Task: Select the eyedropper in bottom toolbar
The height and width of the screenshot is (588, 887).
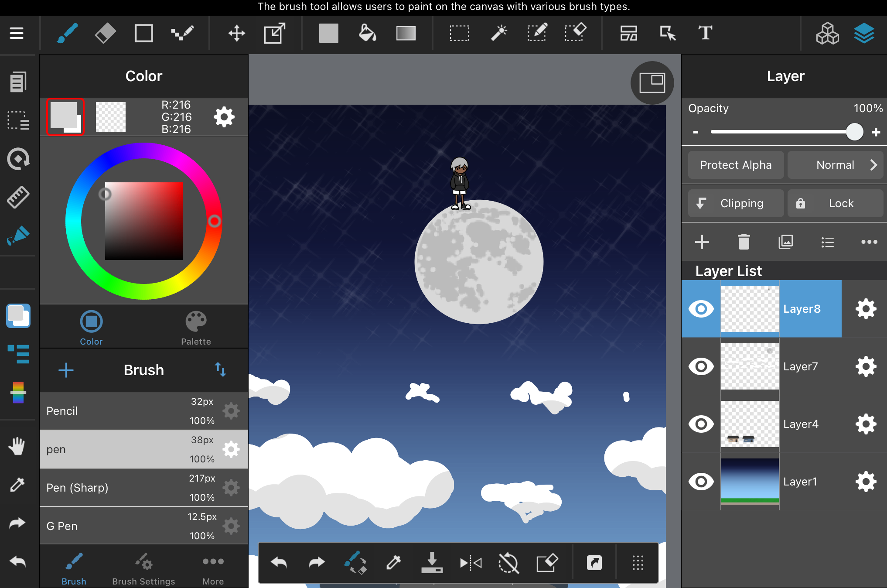Action: 394,563
